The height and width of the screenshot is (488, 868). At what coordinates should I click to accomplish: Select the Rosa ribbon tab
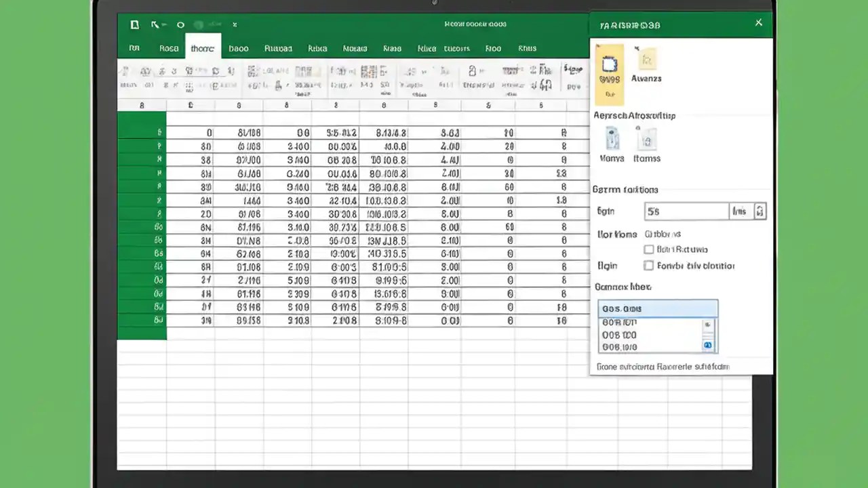(169, 48)
